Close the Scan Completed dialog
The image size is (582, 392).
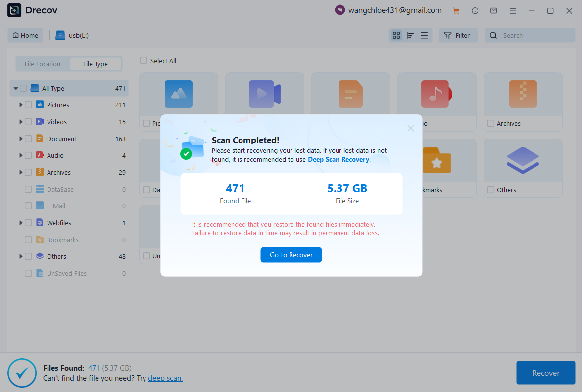point(410,128)
